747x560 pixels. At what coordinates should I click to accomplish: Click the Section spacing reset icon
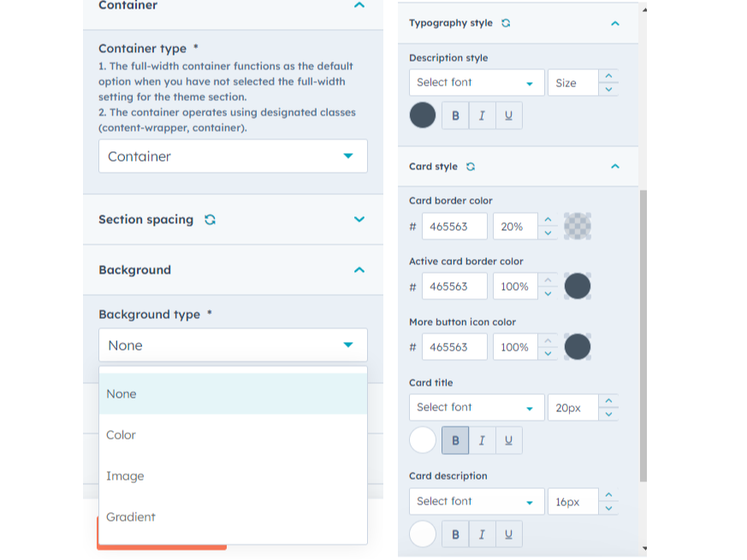point(210,220)
